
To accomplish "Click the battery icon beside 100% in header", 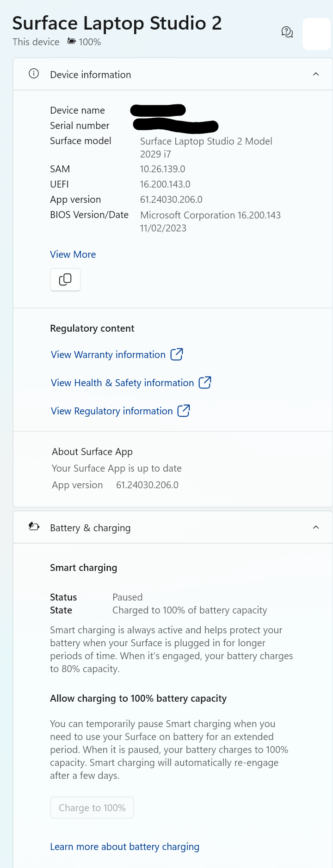I will [72, 41].
